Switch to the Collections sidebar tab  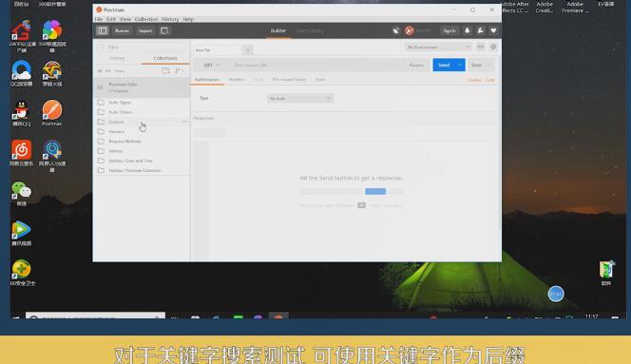[165, 58]
